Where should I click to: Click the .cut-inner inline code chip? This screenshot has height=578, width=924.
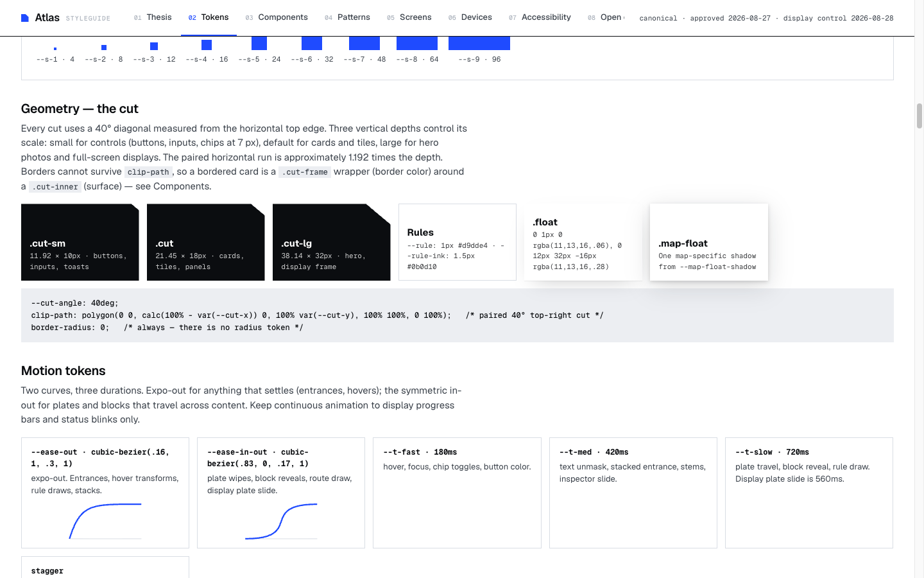(55, 187)
